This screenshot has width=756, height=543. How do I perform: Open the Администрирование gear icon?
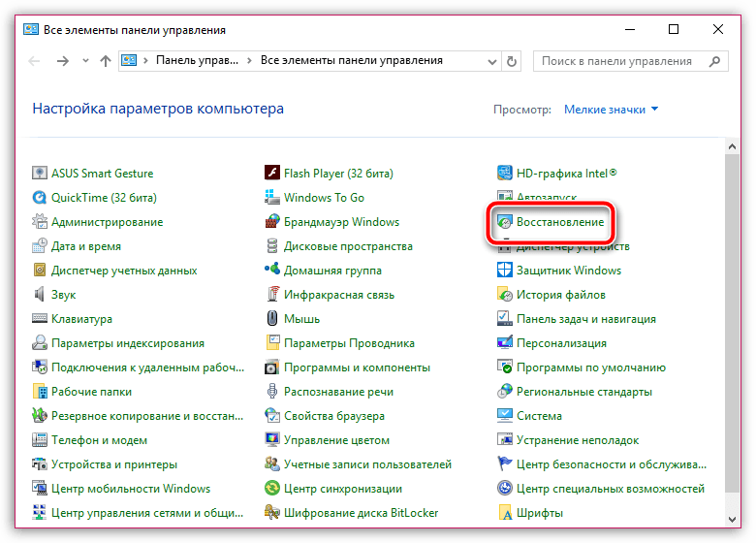39,221
